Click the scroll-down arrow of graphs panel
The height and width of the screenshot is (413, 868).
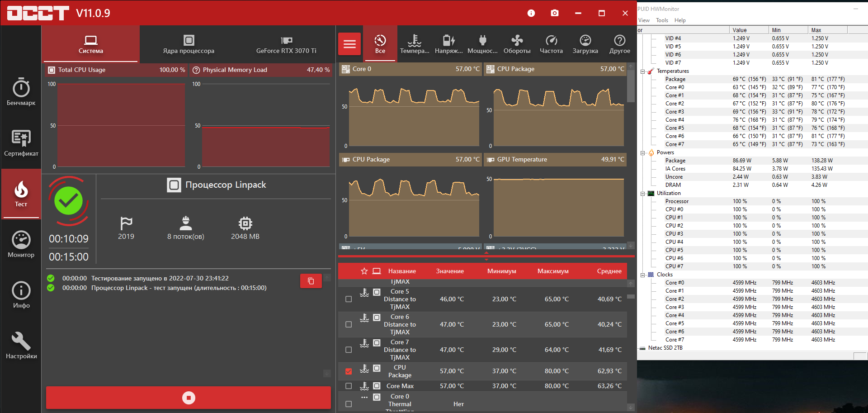tap(631, 246)
